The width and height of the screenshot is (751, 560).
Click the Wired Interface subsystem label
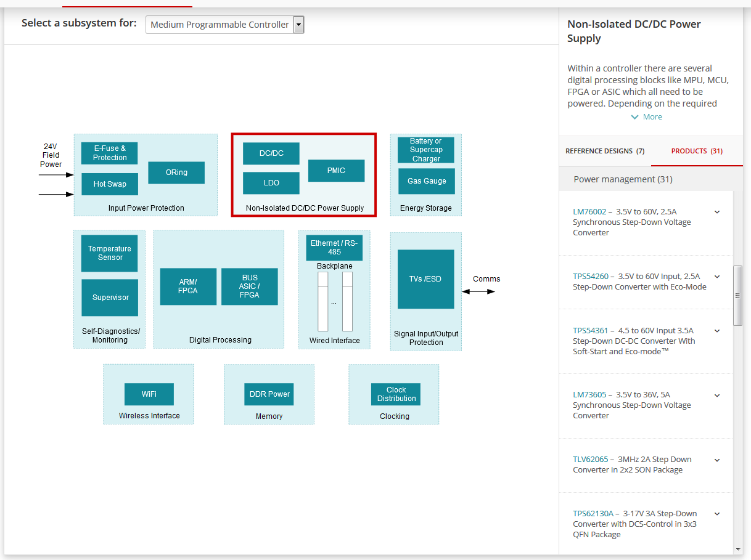pos(335,340)
